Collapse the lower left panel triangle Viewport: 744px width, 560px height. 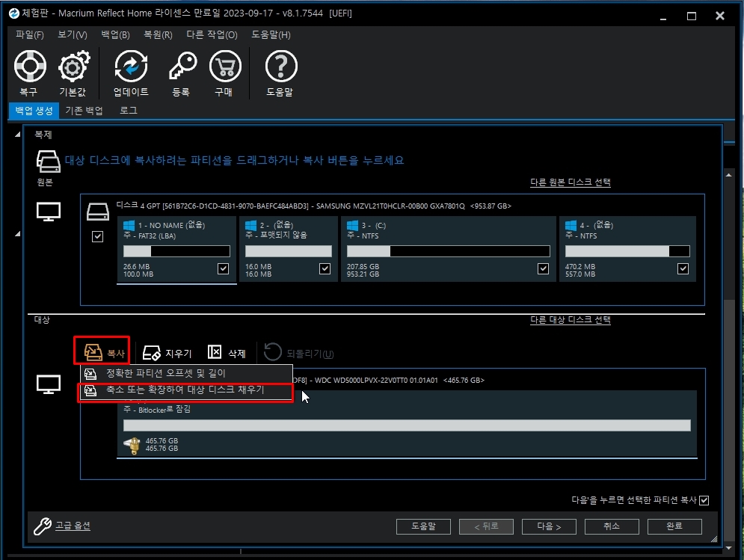point(17,233)
